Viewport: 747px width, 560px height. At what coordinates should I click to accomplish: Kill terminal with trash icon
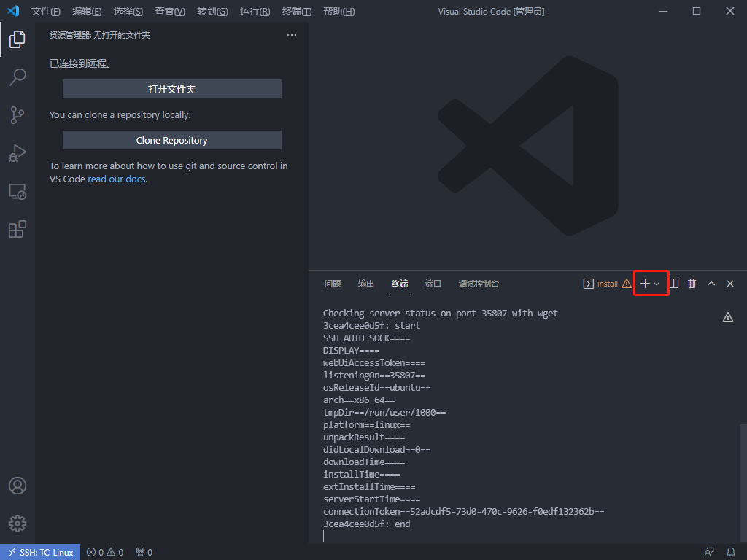point(692,284)
